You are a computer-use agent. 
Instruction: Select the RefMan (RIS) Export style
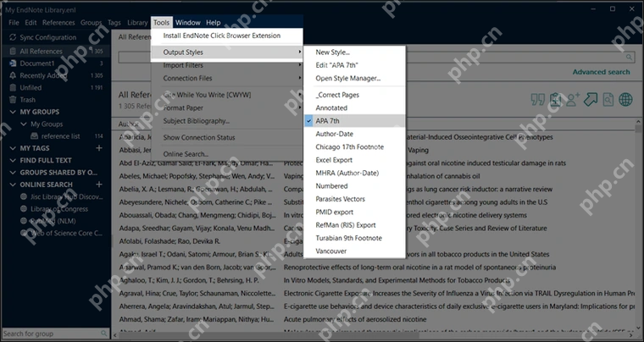354,224
